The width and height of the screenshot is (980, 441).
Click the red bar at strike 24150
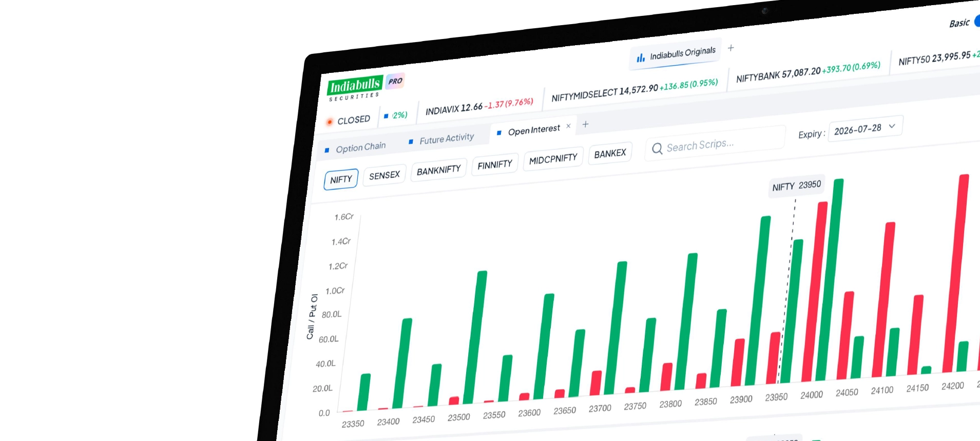pos(915,335)
